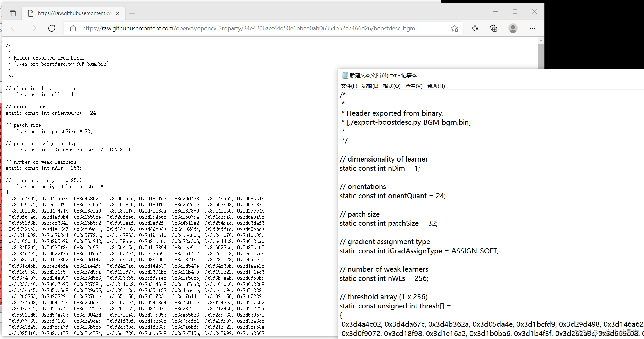
Task: Open the Settings and more menu
Action: pyautogui.click(x=532, y=28)
